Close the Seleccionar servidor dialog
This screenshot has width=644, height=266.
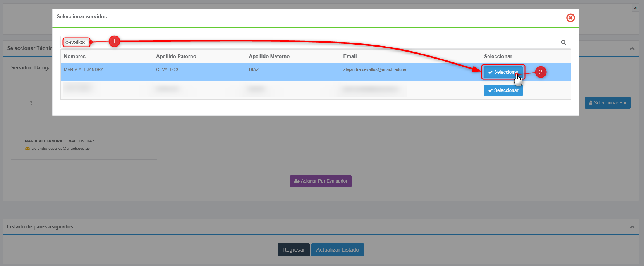coord(570,18)
